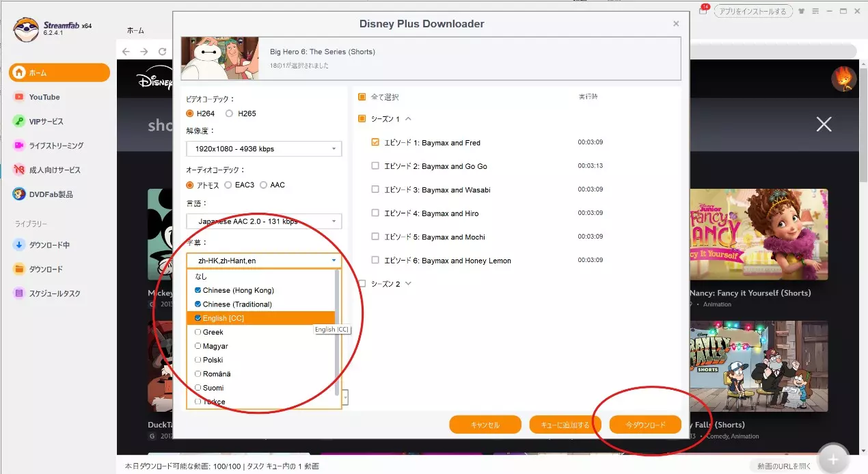Switch to the ホーム tab at top
The width and height of the screenshot is (868, 474).
point(136,31)
